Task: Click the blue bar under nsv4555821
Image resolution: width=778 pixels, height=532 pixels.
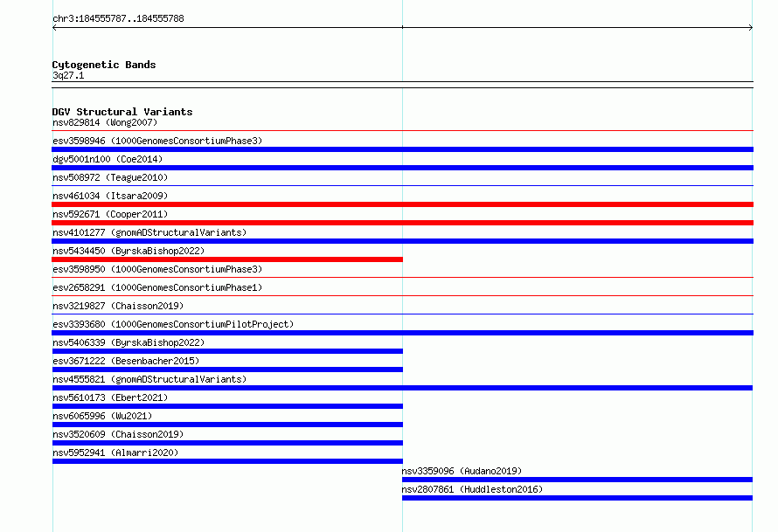Action: coord(402,388)
